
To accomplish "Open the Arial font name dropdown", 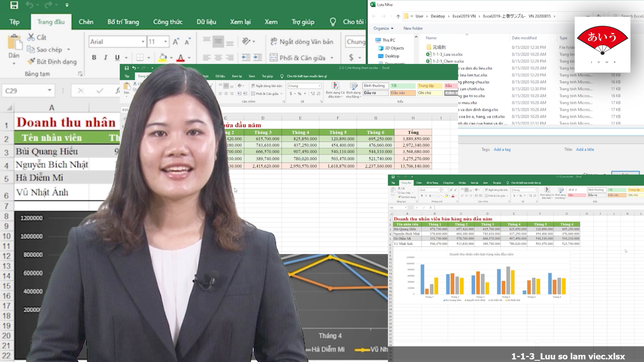I will pos(143,41).
